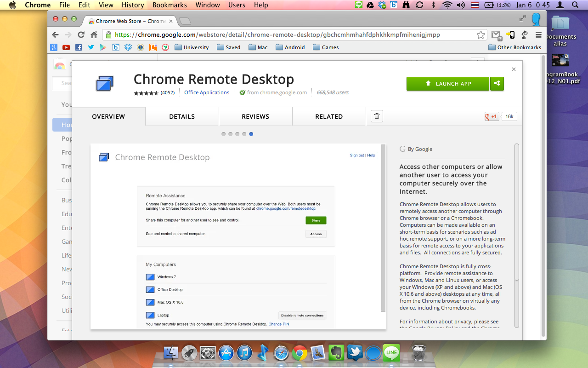Open the Documents alias desktop folder
588x368 pixels.
pos(560,31)
